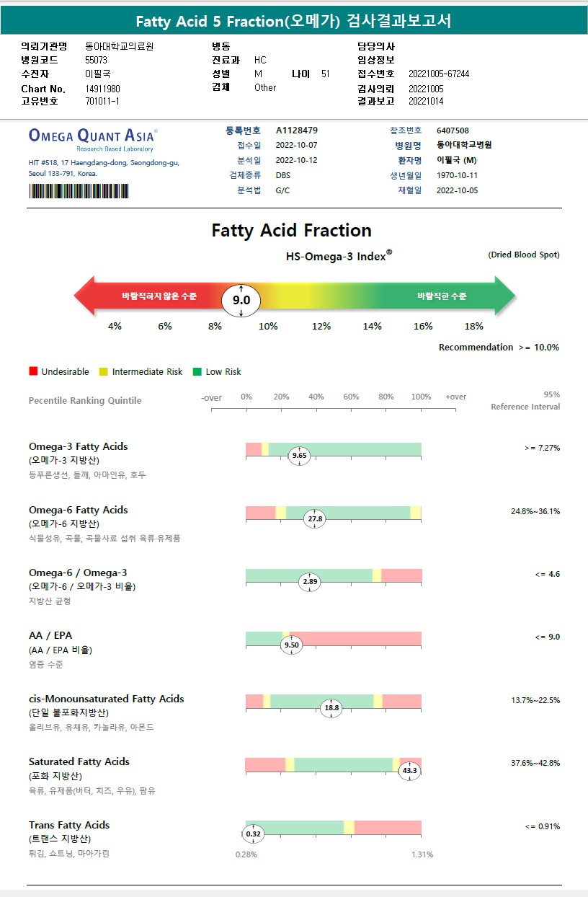588x897 pixels.
Task: Click the 18.8 cis-Monounsaturated marker
Action: pyautogui.click(x=331, y=708)
